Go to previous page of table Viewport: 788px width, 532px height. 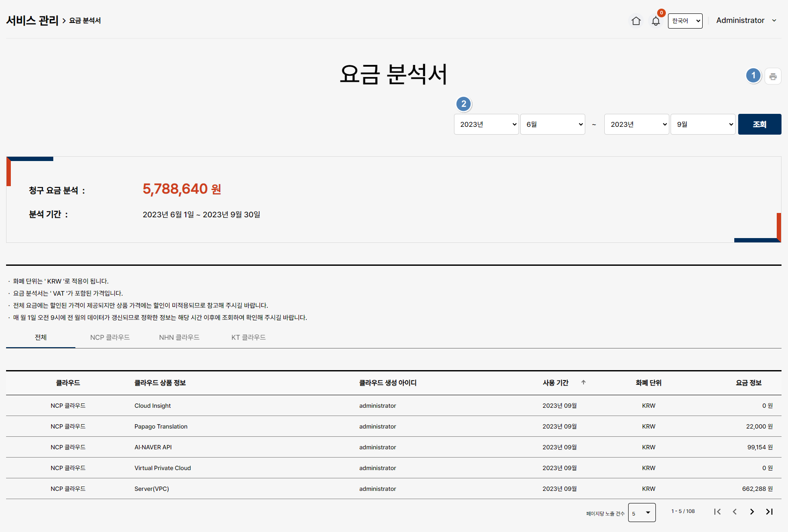[735, 512]
